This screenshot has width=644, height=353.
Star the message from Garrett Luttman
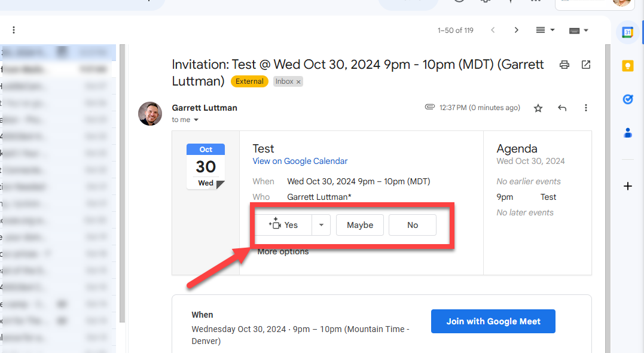pyautogui.click(x=538, y=108)
